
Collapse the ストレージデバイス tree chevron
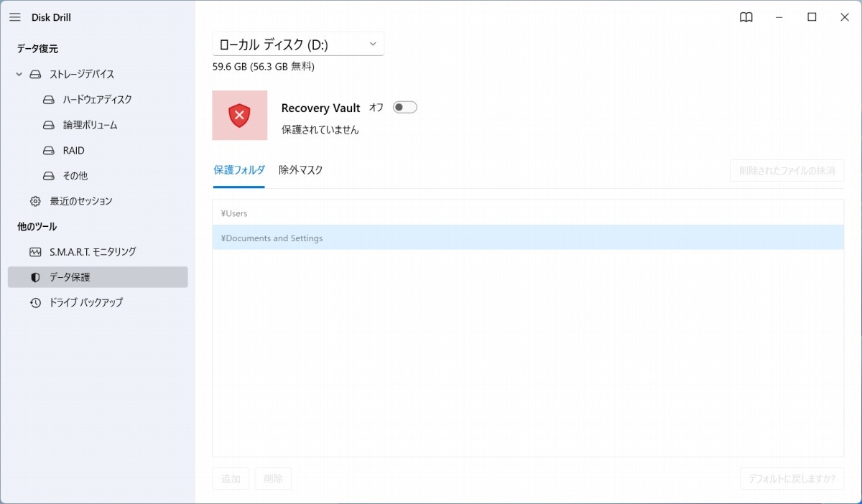(x=19, y=74)
